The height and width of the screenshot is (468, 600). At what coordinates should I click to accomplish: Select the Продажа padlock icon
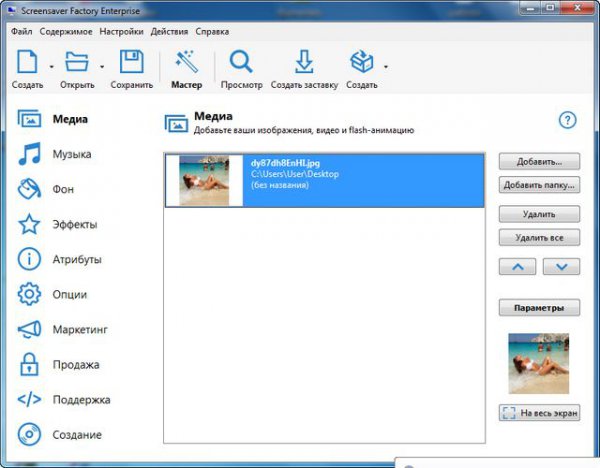pyautogui.click(x=29, y=364)
